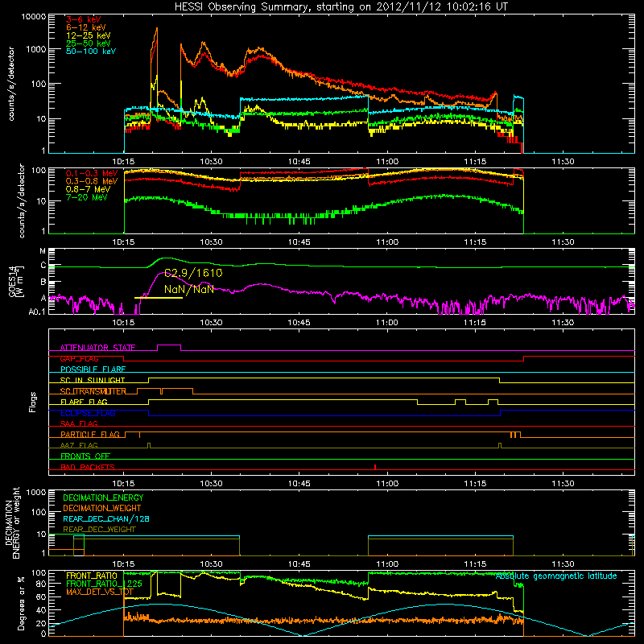
Task: Click the 0.3-0.8 MeV legend entry
Action: (92, 181)
